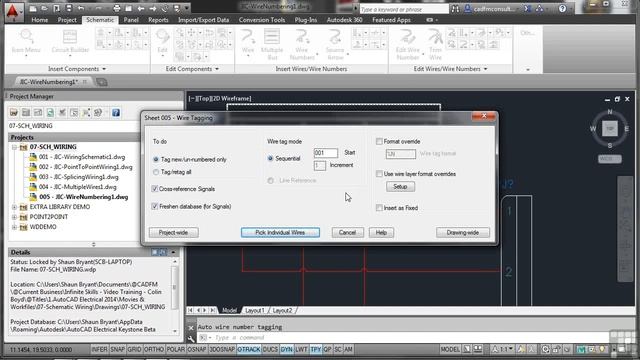640x360 pixels.
Task: Click the Setup button for wire layer overrides
Action: [400, 187]
